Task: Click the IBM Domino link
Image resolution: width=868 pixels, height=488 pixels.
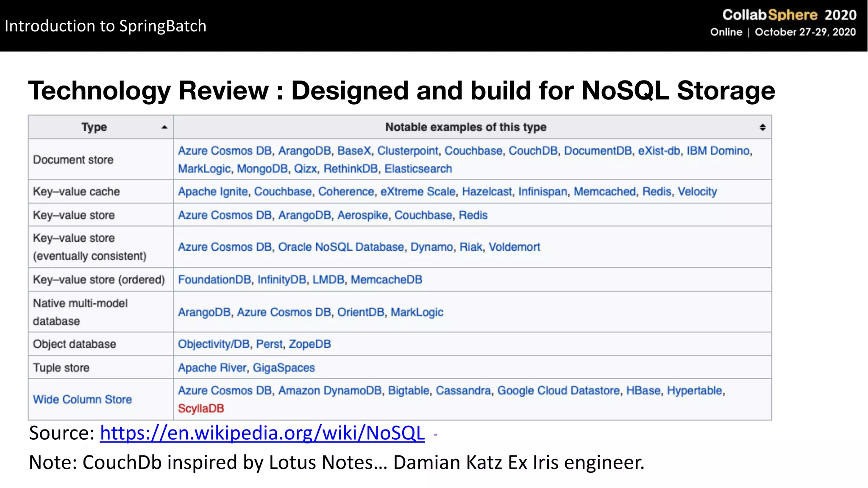Action: pos(718,151)
